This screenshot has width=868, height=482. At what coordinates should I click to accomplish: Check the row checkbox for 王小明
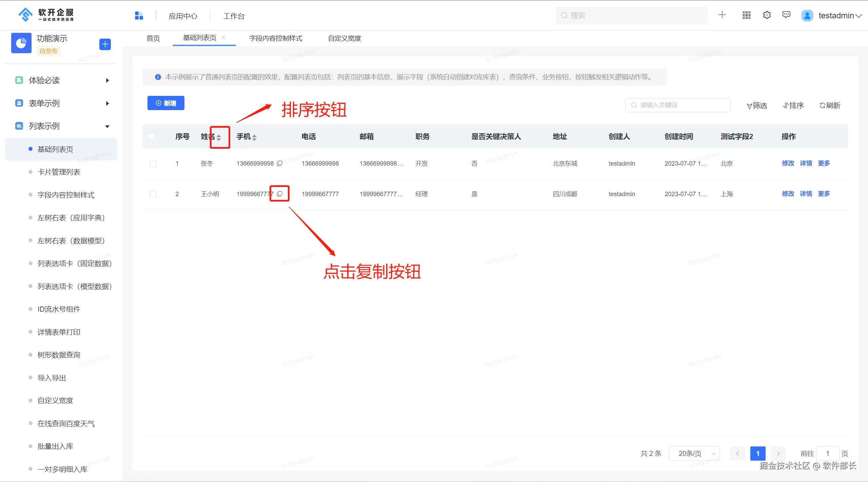pyautogui.click(x=153, y=194)
